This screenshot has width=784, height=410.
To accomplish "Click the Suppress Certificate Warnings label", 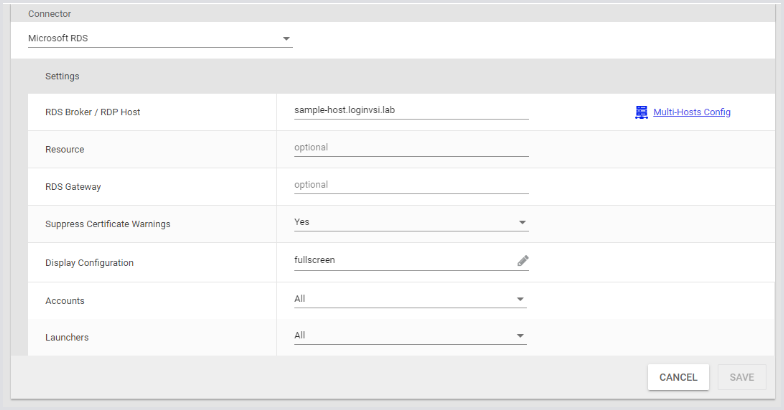I will pyautogui.click(x=107, y=224).
